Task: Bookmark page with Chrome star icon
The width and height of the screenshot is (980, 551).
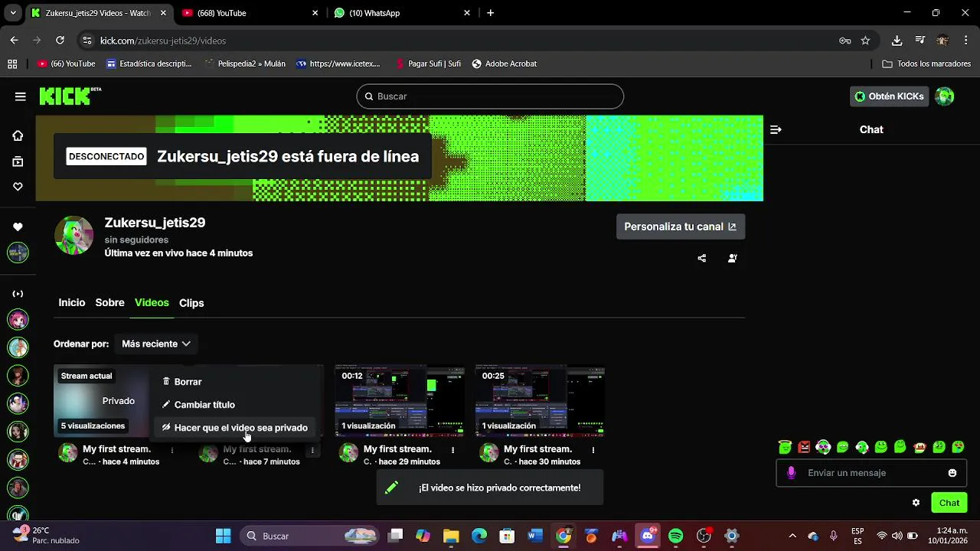Action: pos(865,41)
